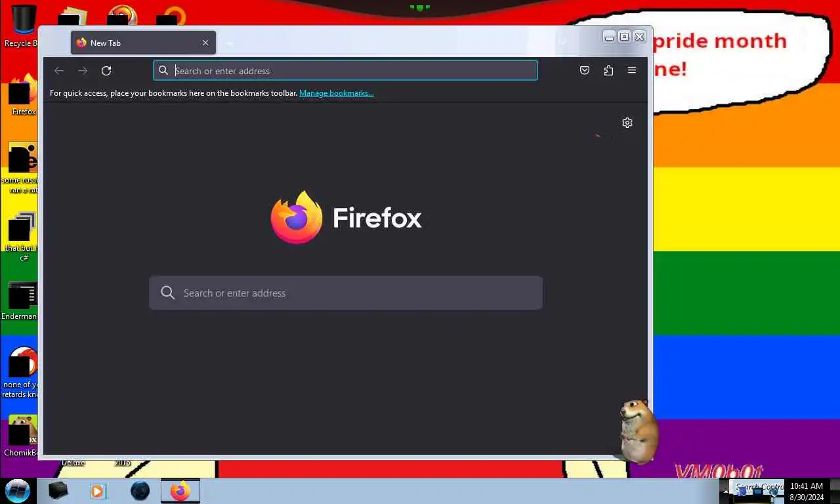
Task: Open the New Tab personalize gear icon
Action: 627,123
